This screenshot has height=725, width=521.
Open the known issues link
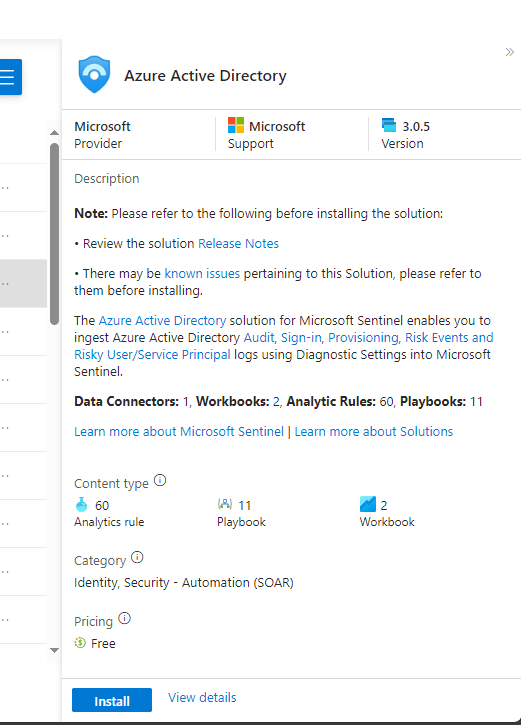(202, 274)
